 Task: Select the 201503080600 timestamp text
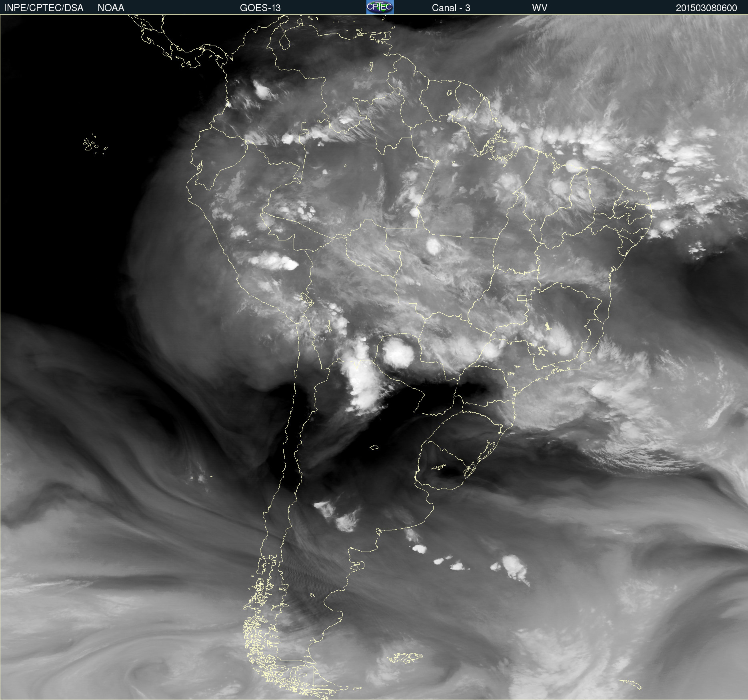(x=706, y=8)
